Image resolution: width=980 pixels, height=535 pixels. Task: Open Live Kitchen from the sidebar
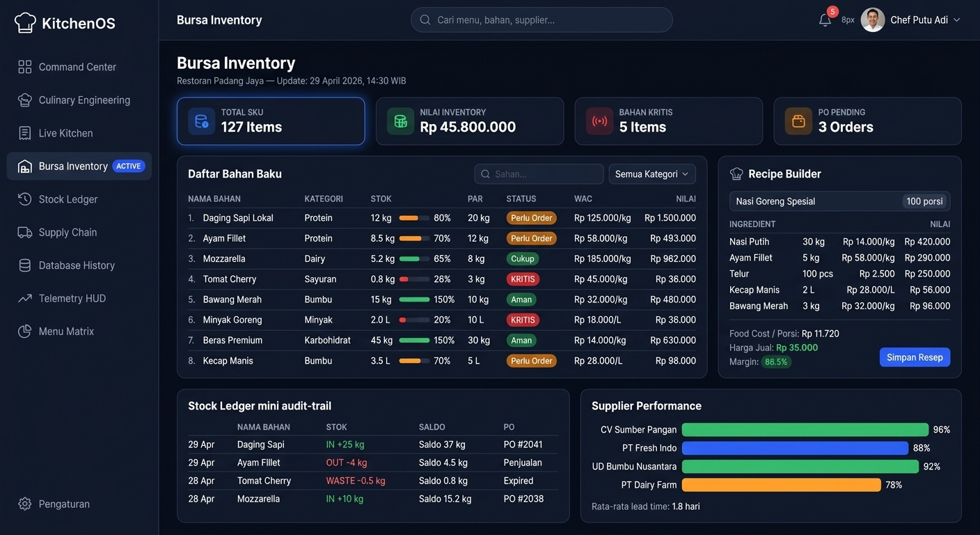click(x=72, y=132)
